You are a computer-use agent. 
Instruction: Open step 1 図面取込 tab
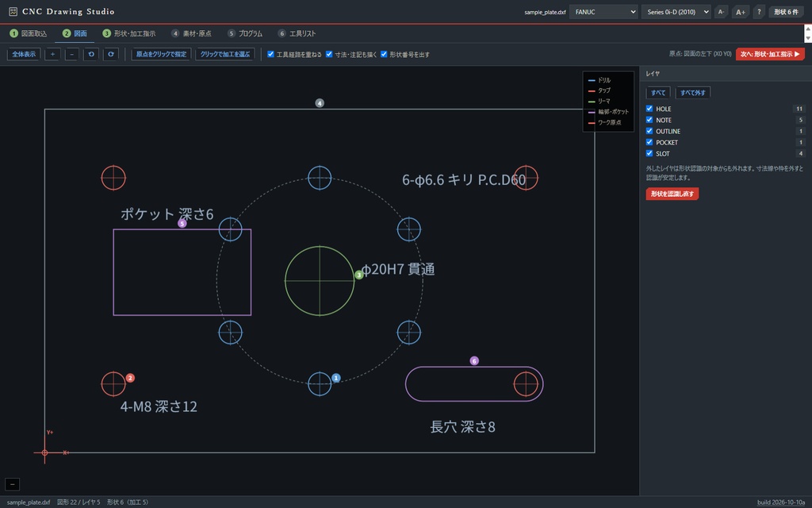pyautogui.click(x=29, y=33)
